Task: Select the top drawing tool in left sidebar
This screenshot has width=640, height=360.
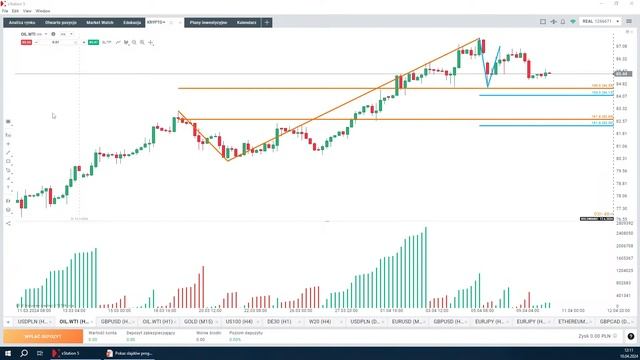Action: [x=8, y=122]
